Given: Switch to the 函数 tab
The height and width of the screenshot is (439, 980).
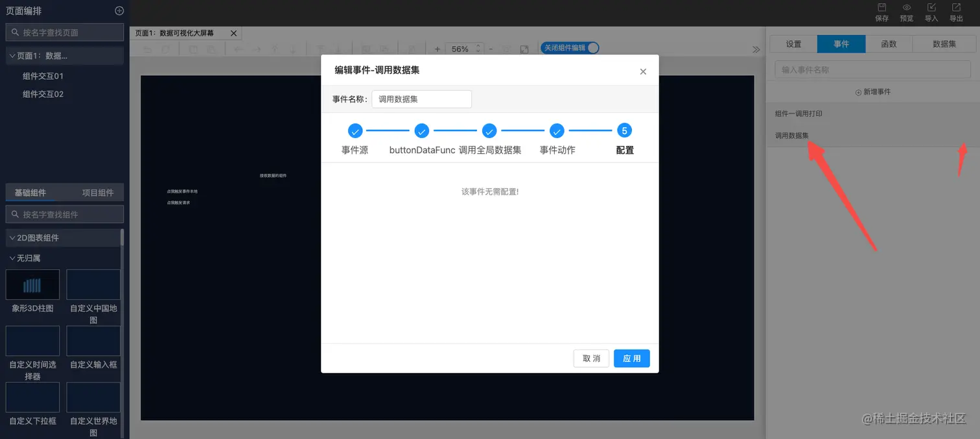Looking at the screenshot, I should (889, 44).
